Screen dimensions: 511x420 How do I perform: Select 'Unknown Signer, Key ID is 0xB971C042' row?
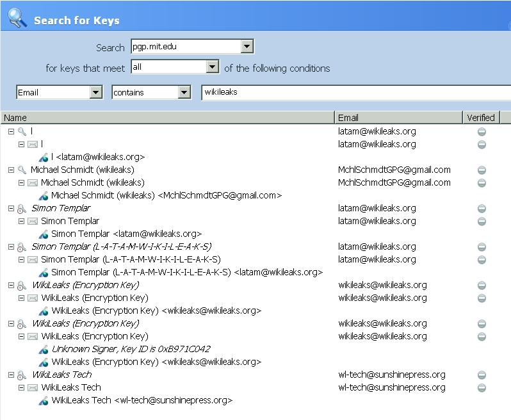(x=131, y=350)
